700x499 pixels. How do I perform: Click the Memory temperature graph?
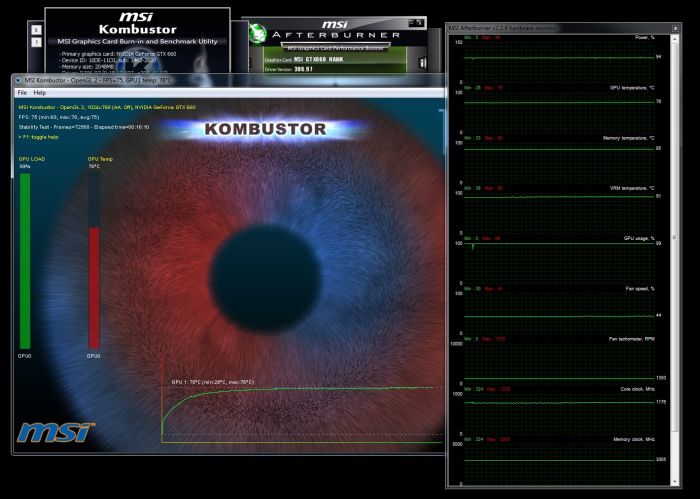point(559,163)
